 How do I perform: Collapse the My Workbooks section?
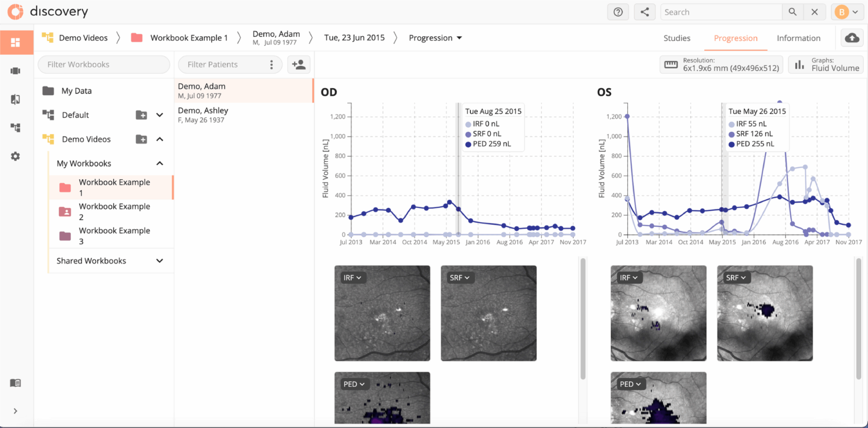160,164
